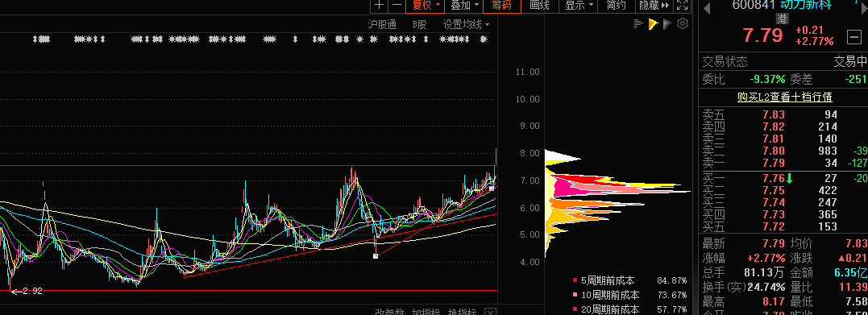Zoom out chart with minus icon

pyautogui.click(x=397, y=6)
